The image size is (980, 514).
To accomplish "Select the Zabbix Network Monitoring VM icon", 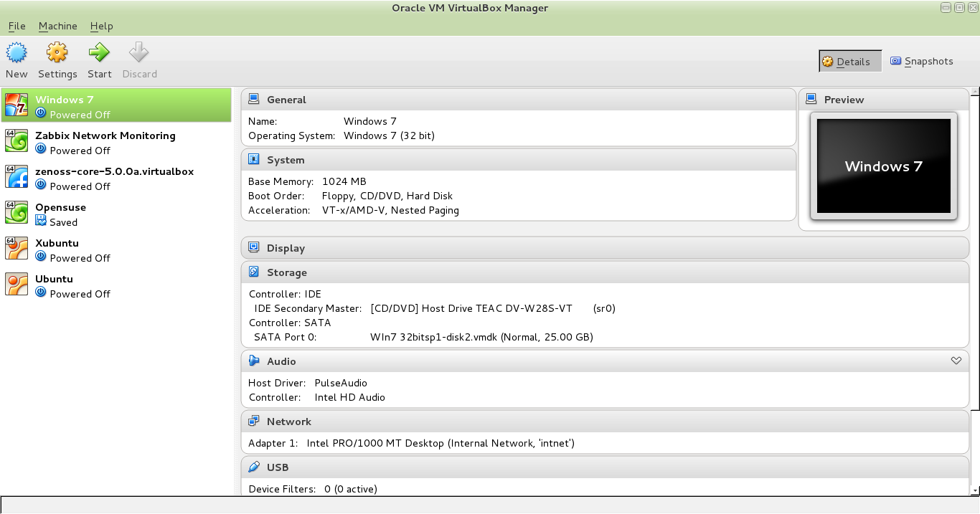I will coord(17,141).
